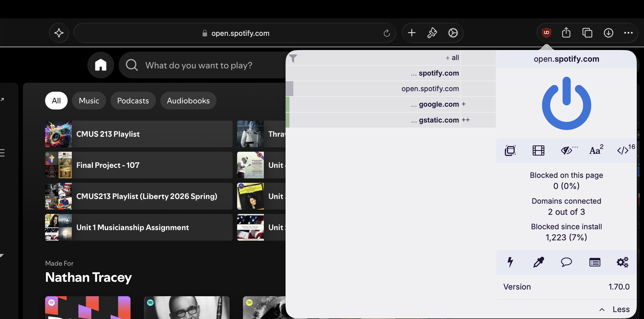
Task: Open Made For card with man in glasses
Action: click(186, 308)
